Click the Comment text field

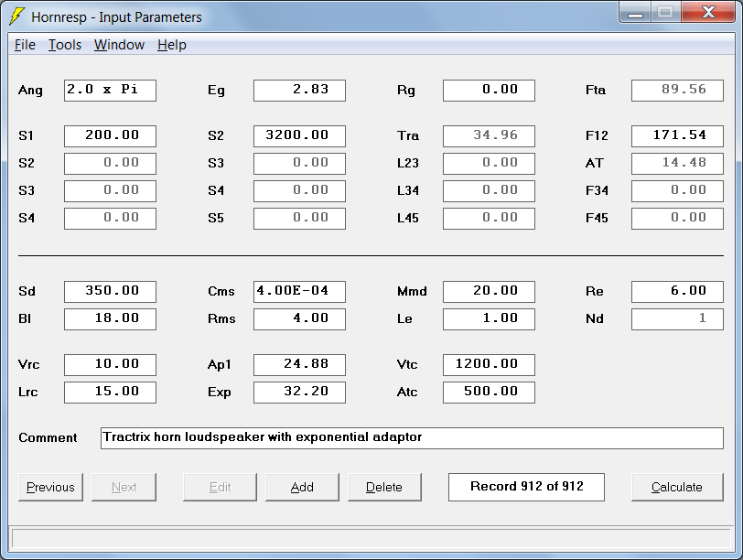click(x=412, y=438)
